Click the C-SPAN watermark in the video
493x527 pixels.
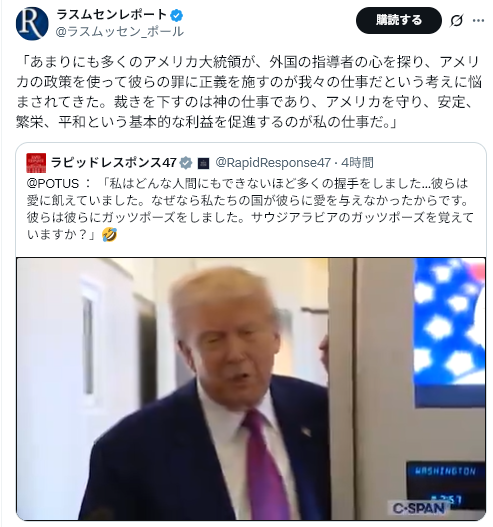[419, 509]
